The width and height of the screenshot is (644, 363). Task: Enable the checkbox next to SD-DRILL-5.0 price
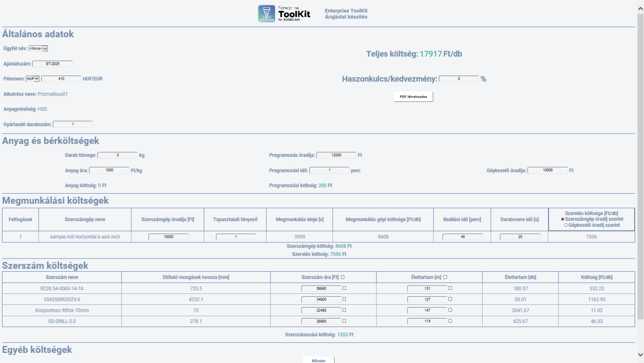pyautogui.click(x=344, y=321)
